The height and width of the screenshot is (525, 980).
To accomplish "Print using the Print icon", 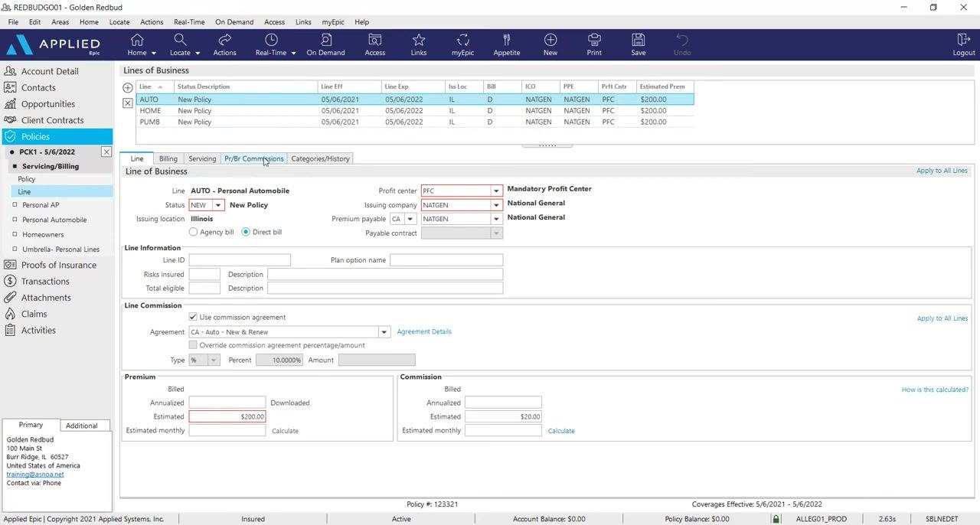I will coord(594,44).
